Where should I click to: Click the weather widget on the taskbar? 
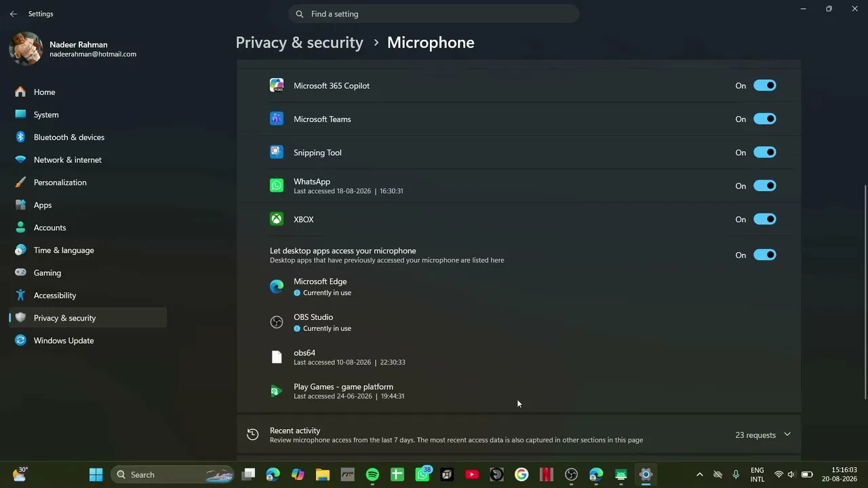point(20,474)
